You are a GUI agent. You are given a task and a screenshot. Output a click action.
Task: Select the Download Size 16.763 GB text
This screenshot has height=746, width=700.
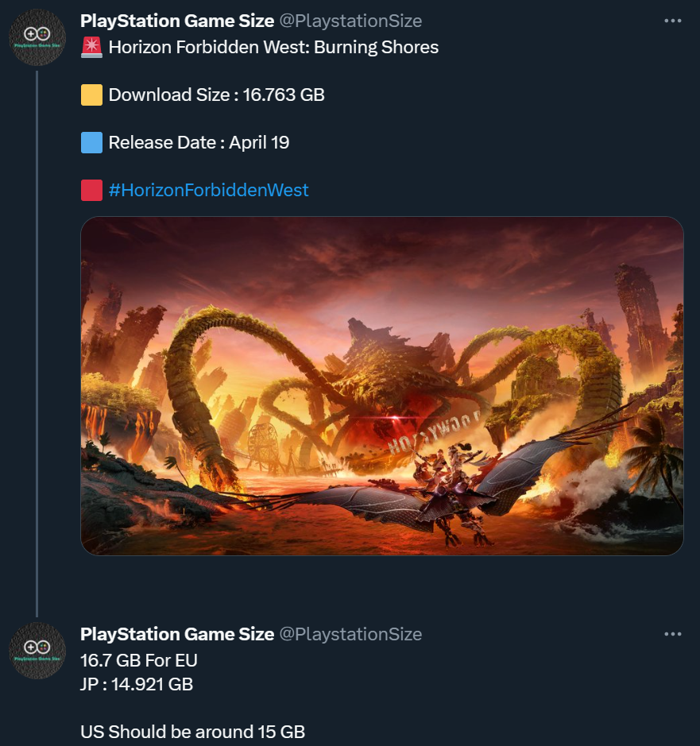[216, 95]
